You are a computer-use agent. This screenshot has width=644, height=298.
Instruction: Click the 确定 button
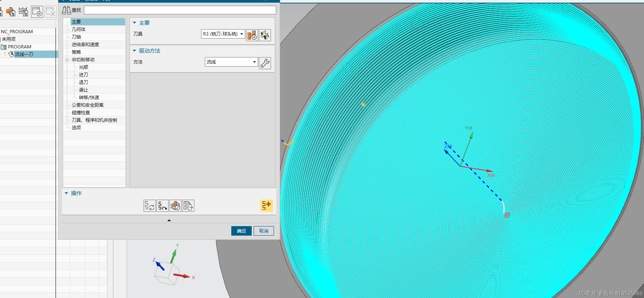(241, 231)
